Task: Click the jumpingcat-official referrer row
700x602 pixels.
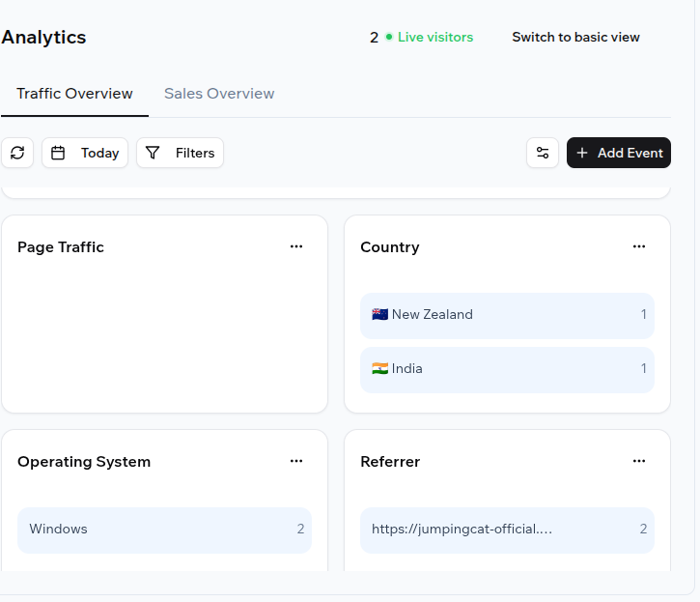Action: (x=507, y=530)
